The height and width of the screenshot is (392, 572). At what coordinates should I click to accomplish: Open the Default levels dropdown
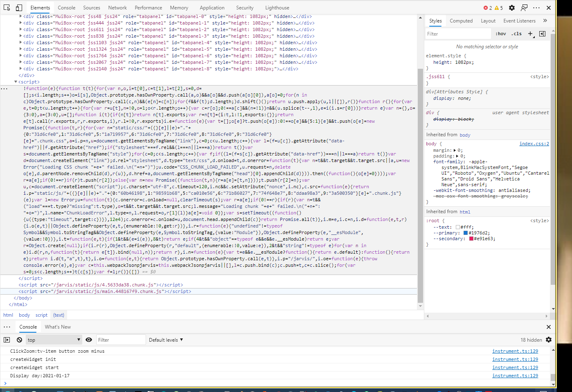point(166,340)
